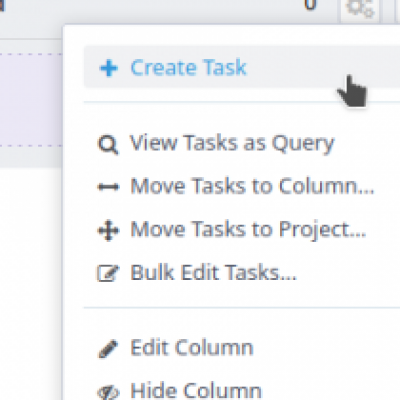Click the task count number 0
The image size is (400, 400).
(x=310, y=5)
